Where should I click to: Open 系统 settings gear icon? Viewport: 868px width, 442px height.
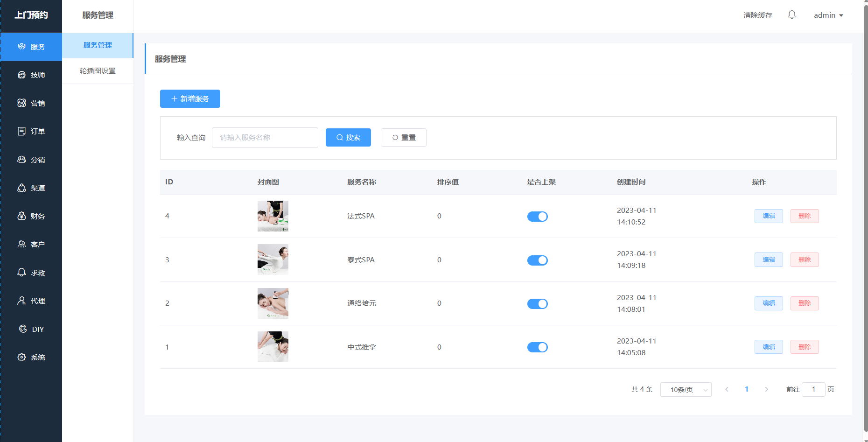click(x=21, y=358)
